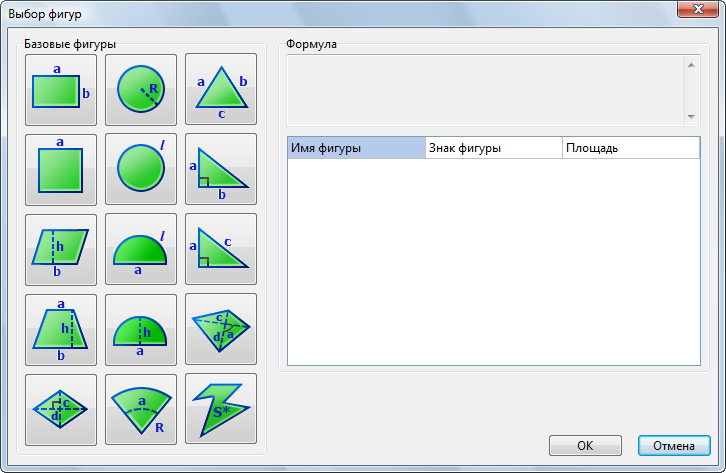Image resolution: width=726 pixels, height=473 pixels.
Task: Pick the triangle with sides a, b, c
Action: tap(221, 90)
